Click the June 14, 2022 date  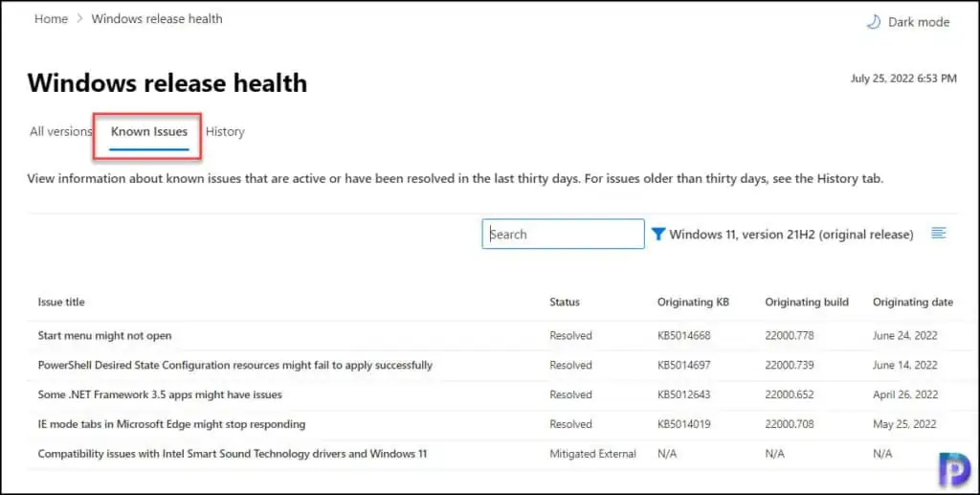coord(905,365)
